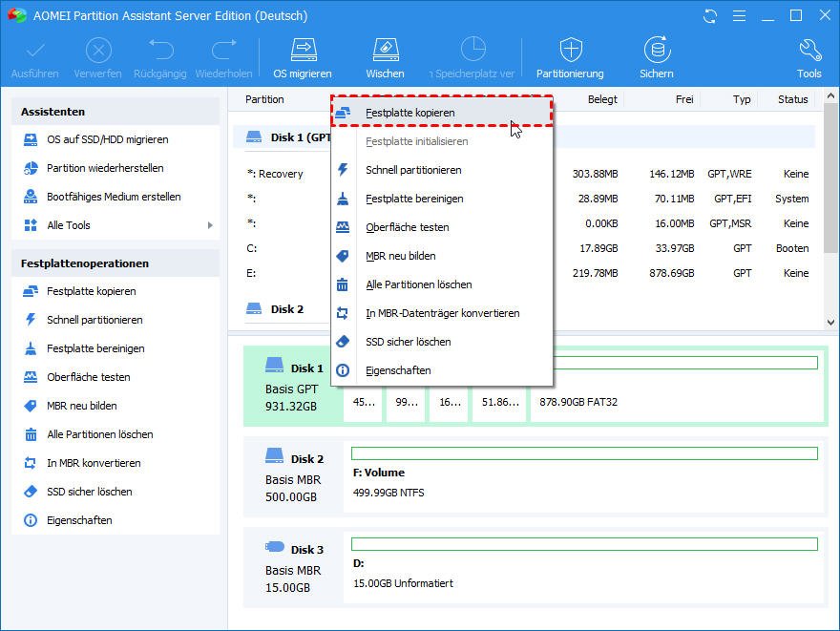Open Eigenschaften from the context menu
840x631 pixels.
(x=442, y=370)
